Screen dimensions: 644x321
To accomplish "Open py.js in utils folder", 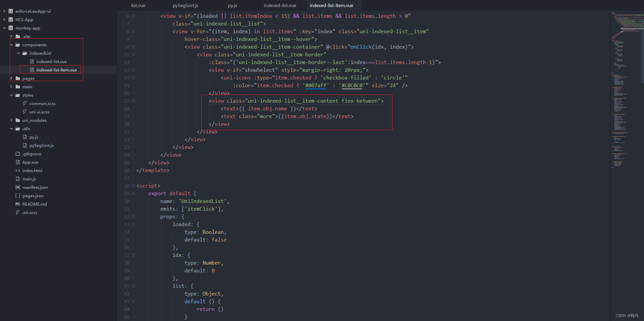I will 34,137.
